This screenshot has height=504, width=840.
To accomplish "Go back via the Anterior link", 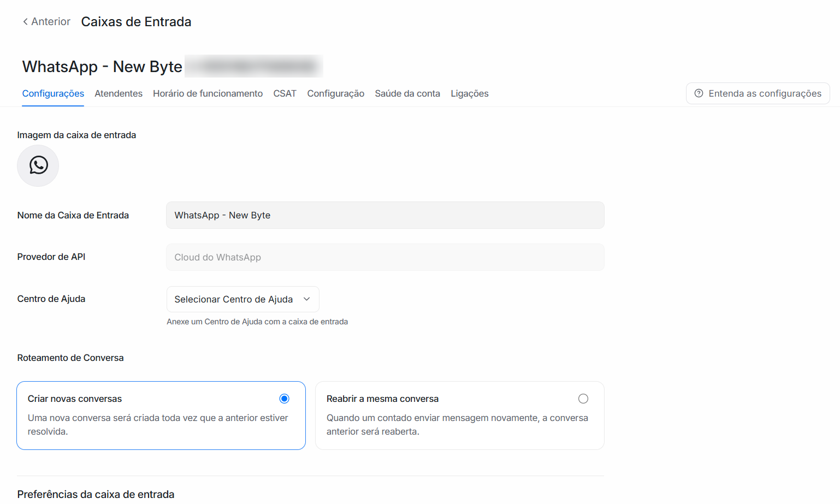I will (x=46, y=21).
